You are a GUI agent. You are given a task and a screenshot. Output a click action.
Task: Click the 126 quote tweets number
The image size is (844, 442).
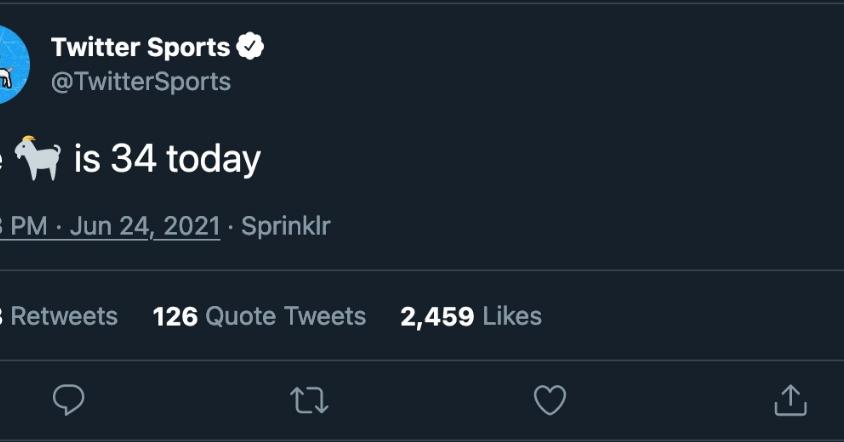pyautogui.click(x=174, y=316)
